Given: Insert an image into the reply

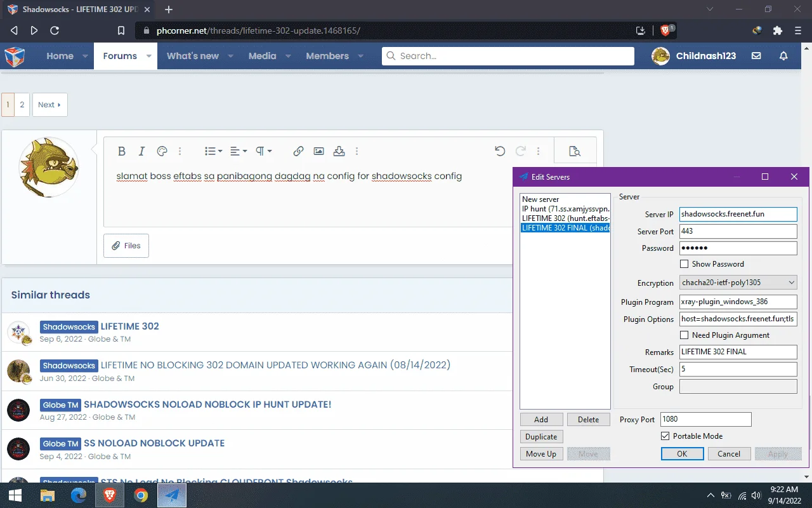Looking at the screenshot, I should 318,151.
